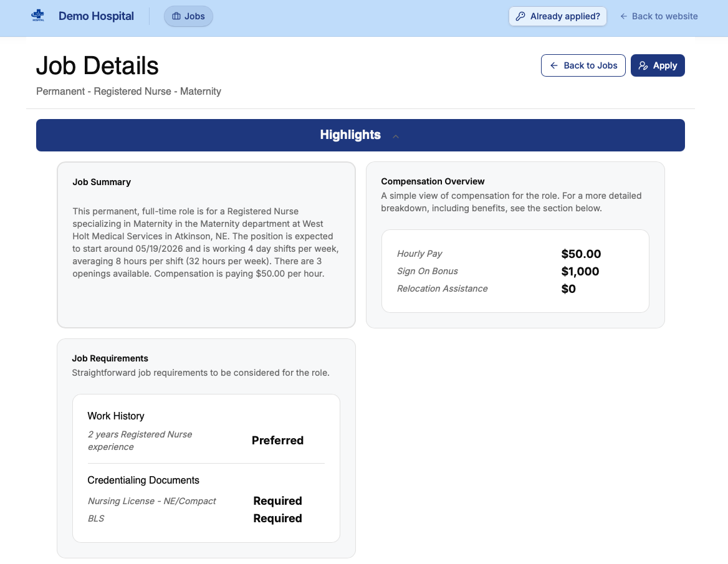Click the $0 relocation value
The height and width of the screenshot is (564, 728).
[x=568, y=289]
